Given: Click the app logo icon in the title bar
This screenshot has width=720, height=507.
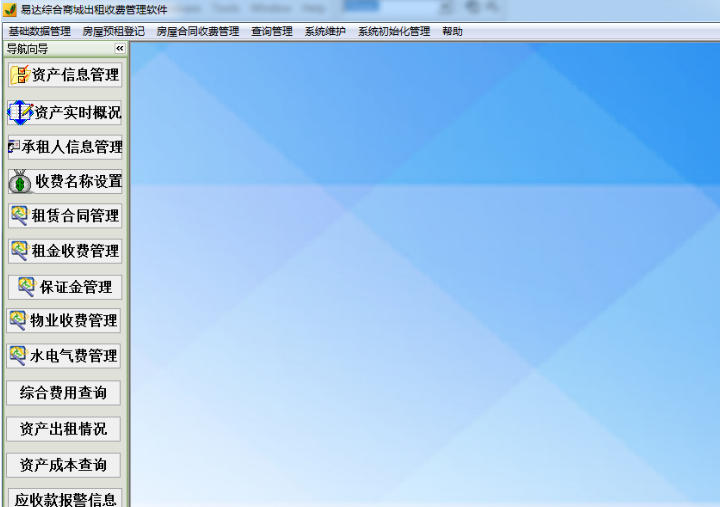Looking at the screenshot, I should pos(9,9).
